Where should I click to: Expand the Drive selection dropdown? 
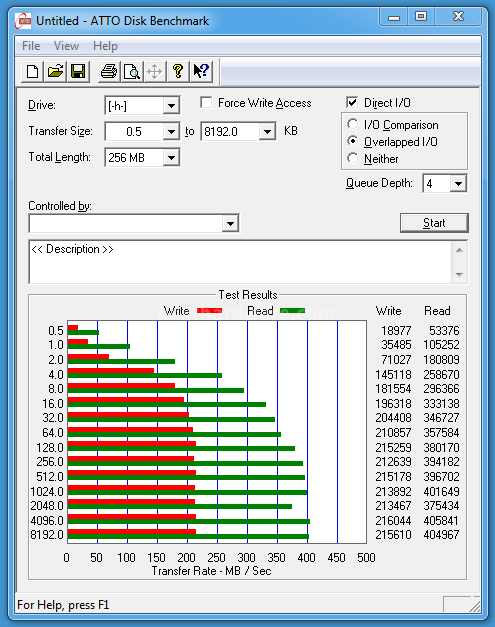point(171,106)
